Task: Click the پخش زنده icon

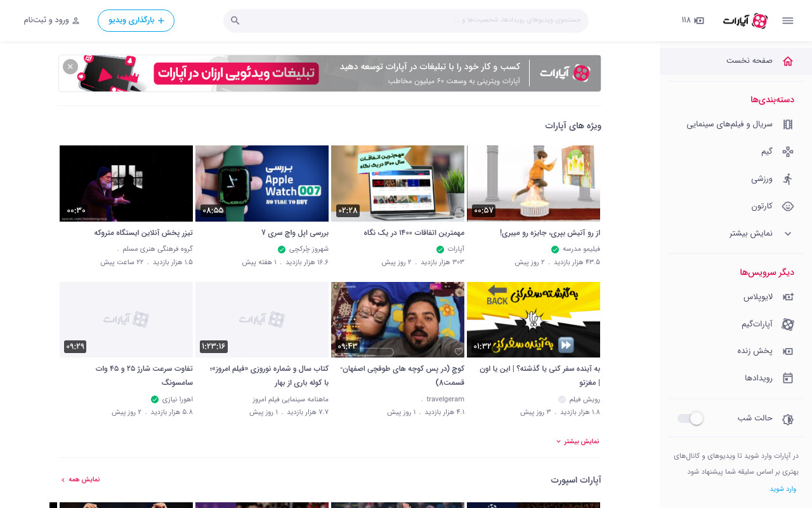Action: 788,351
